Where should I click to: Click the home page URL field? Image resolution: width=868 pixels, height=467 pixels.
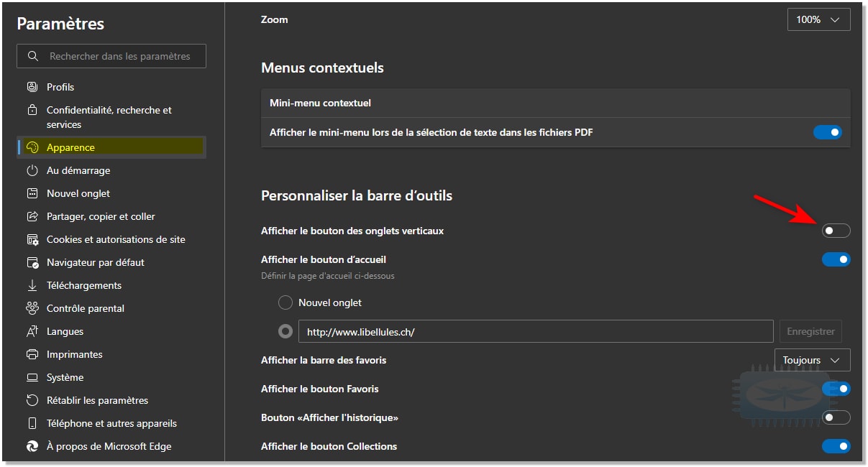point(536,331)
